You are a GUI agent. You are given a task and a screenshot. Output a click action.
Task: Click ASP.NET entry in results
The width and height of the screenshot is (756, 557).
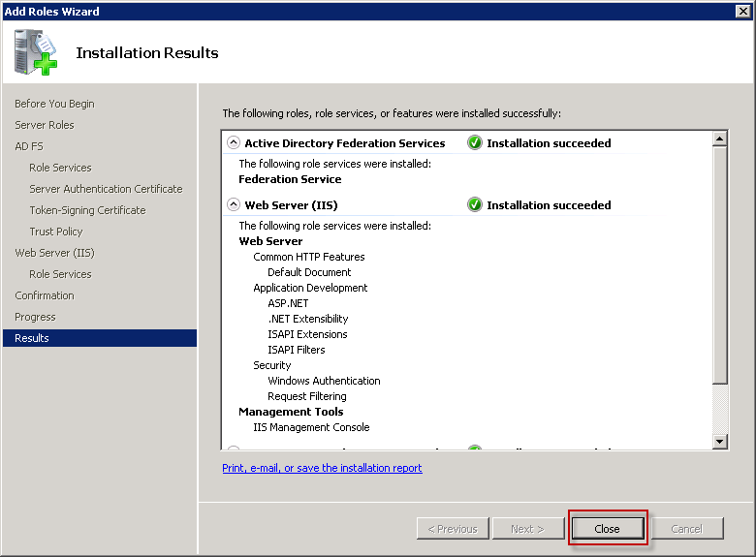click(288, 303)
